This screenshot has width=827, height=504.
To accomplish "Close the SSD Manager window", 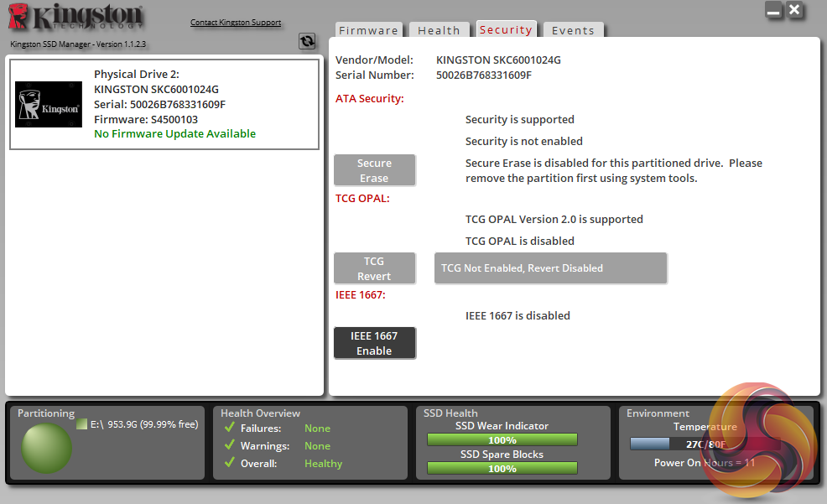I will 795,11.
